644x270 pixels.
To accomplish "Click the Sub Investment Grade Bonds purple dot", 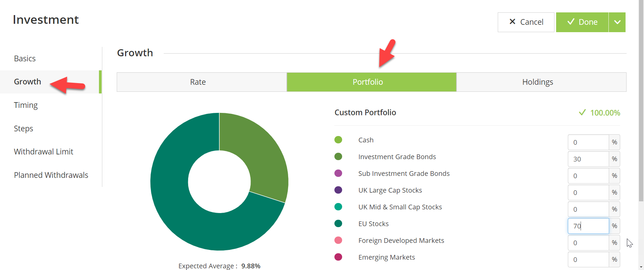I will 338,173.
